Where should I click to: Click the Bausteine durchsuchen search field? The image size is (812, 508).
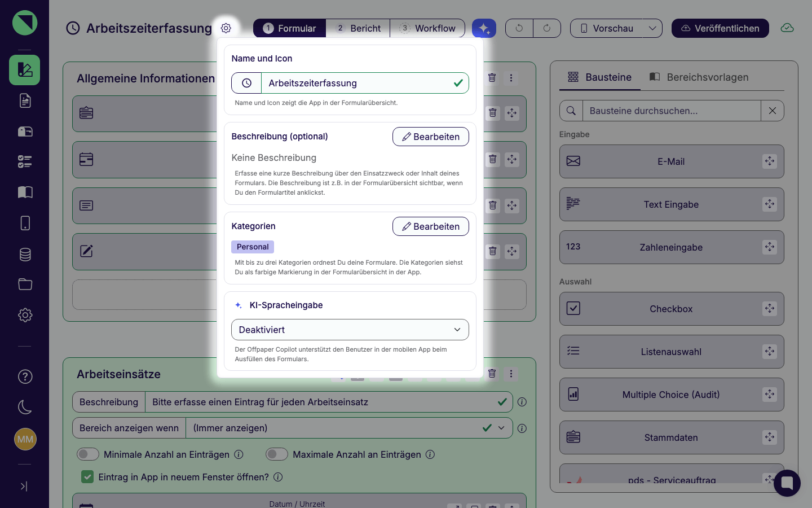[672, 111]
